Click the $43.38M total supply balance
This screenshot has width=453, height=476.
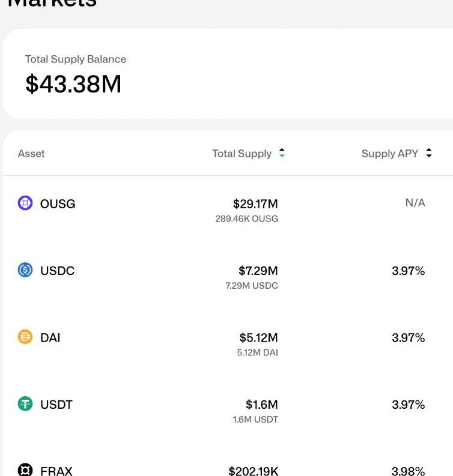73,84
